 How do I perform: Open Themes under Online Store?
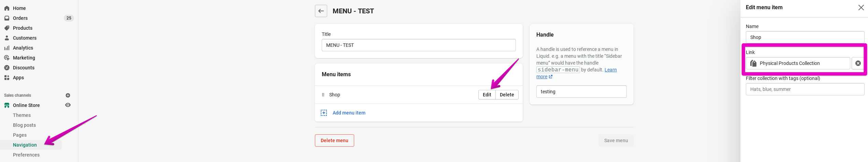22,115
